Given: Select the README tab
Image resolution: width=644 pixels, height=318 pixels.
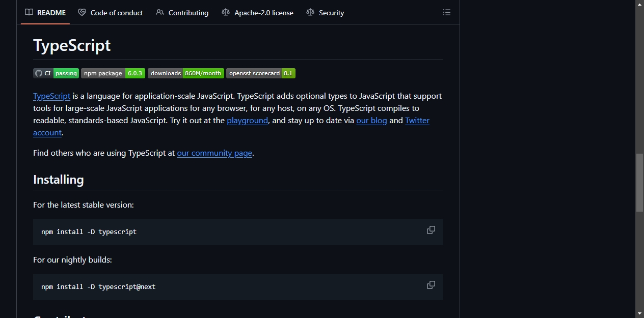Looking at the screenshot, I should 45,13.
